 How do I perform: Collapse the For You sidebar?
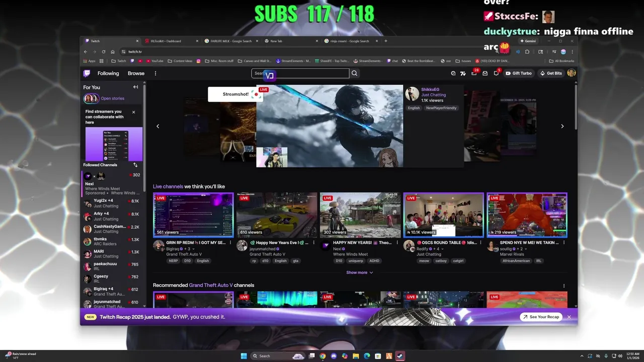click(135, 87)
